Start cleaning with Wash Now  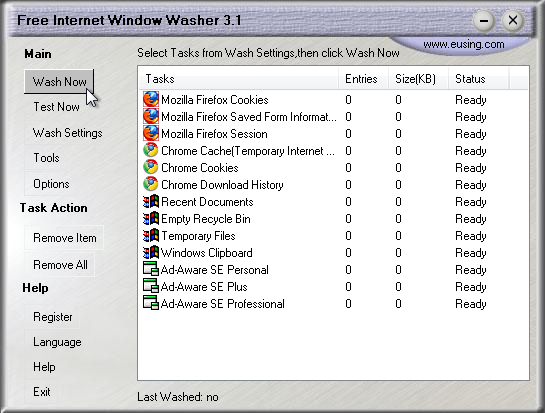59,82
